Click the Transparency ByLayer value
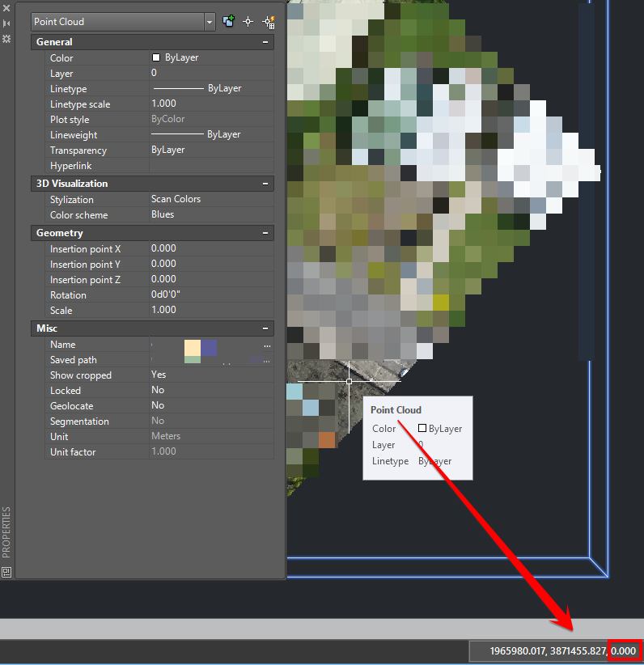644x665 pixels. coord(211,150)
